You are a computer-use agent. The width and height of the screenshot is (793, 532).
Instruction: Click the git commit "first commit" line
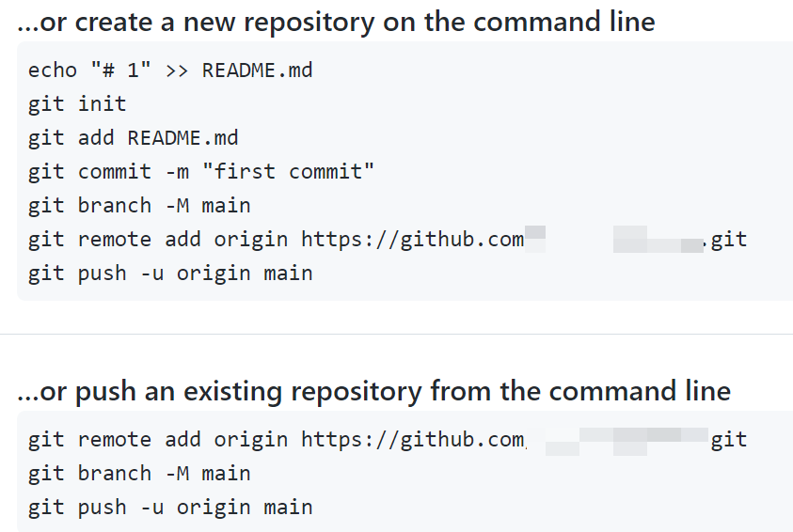pyautogui.click(x=201, y=171)
